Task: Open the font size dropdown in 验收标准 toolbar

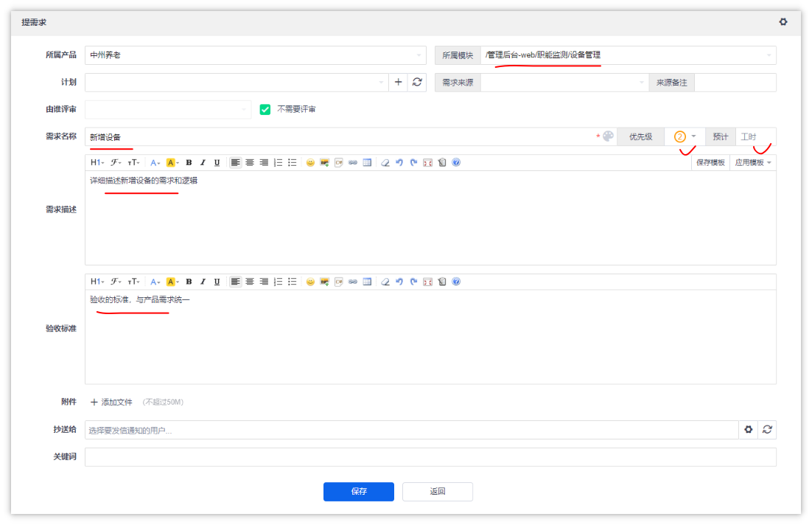Action: tap(133, 282)
